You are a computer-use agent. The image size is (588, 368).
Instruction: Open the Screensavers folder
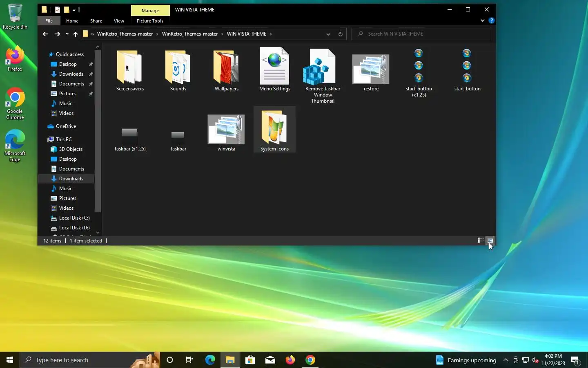(130, 70)
